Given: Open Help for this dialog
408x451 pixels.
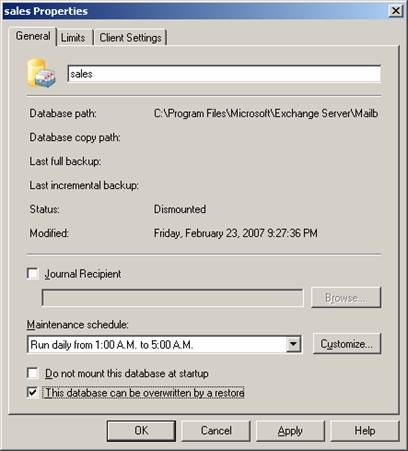Looking at the screenshot, I should pos(364,431).
